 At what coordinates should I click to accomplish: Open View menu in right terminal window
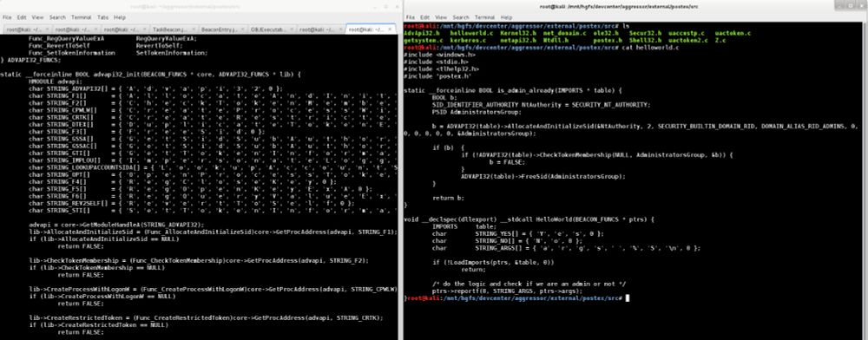(x=441, y=17)
